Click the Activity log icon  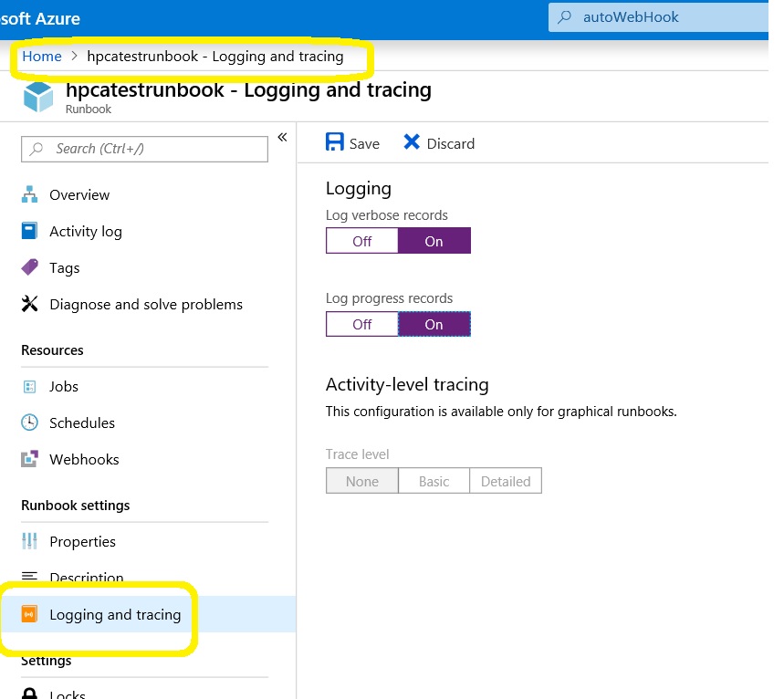[30, 231]
